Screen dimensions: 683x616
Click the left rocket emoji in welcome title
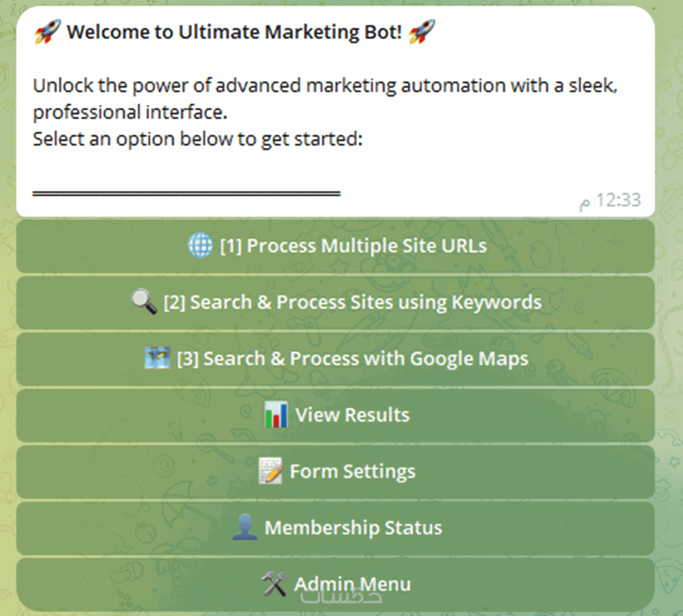[x=47, y=32]
